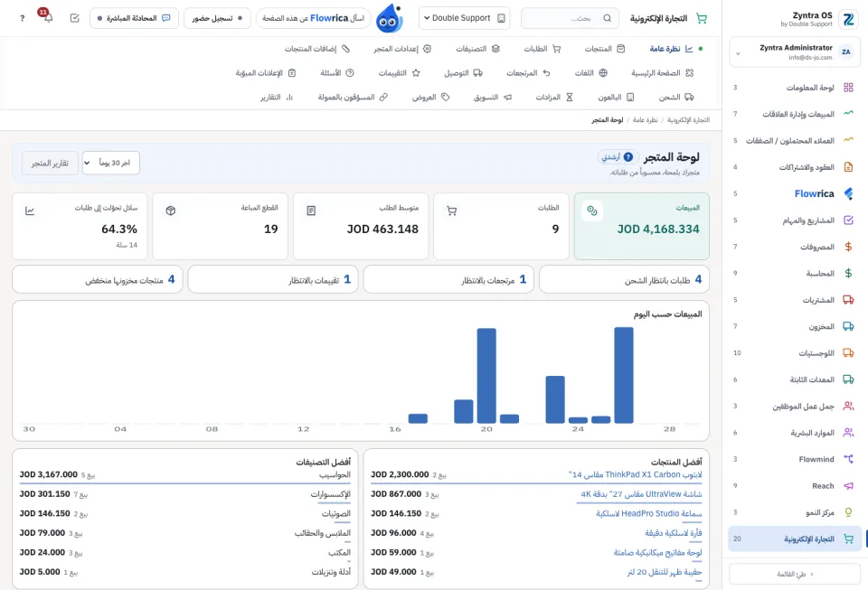Image resolution: width=868 pixels, height=590 pixels.
Task: Open المحاسبة in the sidebar
Action: [795, 273]
